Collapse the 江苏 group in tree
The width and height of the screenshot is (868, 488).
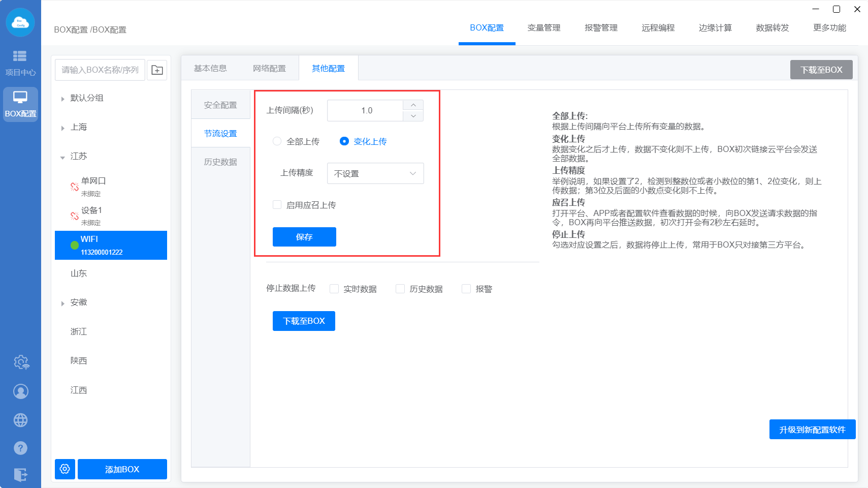(x=62, y=157)
